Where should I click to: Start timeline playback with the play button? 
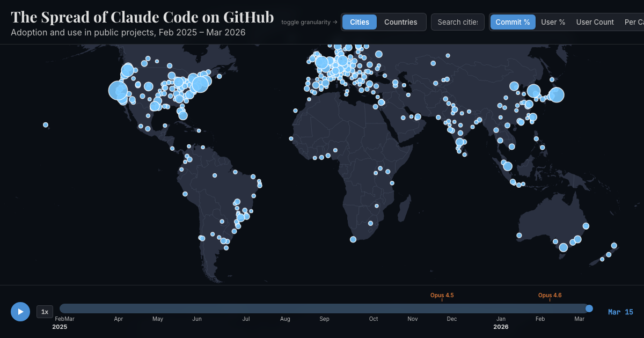pyautogui.click(x=20, y=312)
